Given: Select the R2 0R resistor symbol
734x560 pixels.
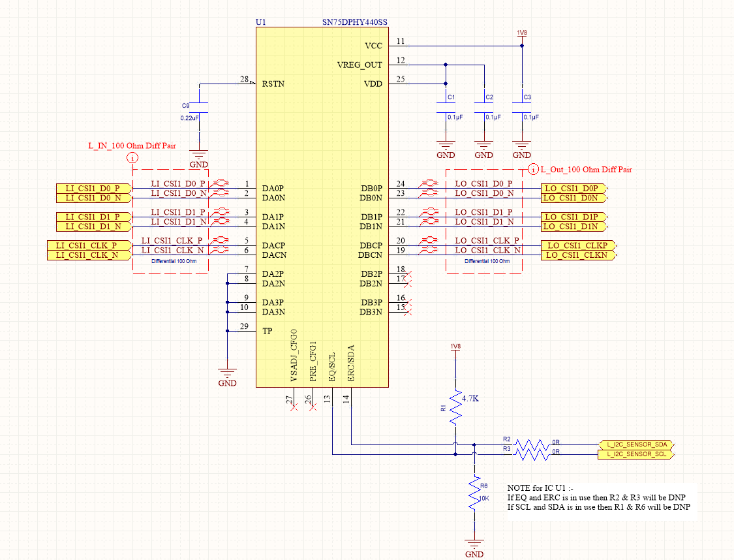Looking at the screenshot, I should pyautogui.click(x=531, y=444).
